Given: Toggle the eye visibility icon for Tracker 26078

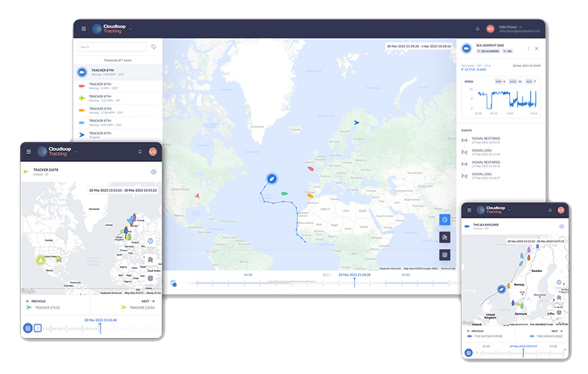Looking at the screenshot, I should pyautogui.click(x=154, y=172).
